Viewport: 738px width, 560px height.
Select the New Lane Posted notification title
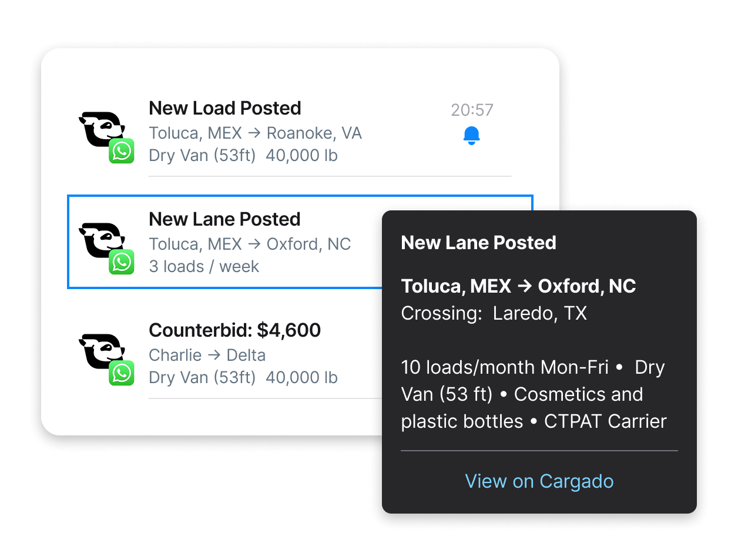[x=224, y=219]
